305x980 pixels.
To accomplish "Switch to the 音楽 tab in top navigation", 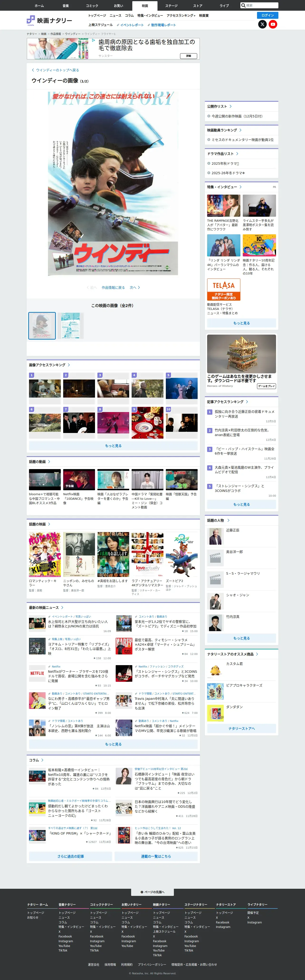I will click(x=66, y=6).
